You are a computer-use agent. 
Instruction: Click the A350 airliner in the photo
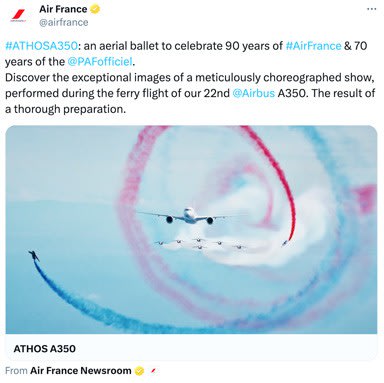point(189,216)
